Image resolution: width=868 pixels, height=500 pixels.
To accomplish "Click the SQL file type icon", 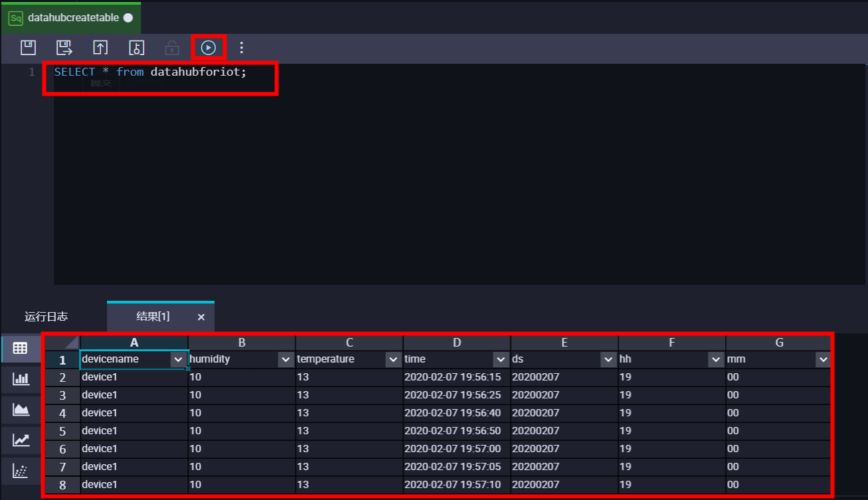I will [15, 18].
